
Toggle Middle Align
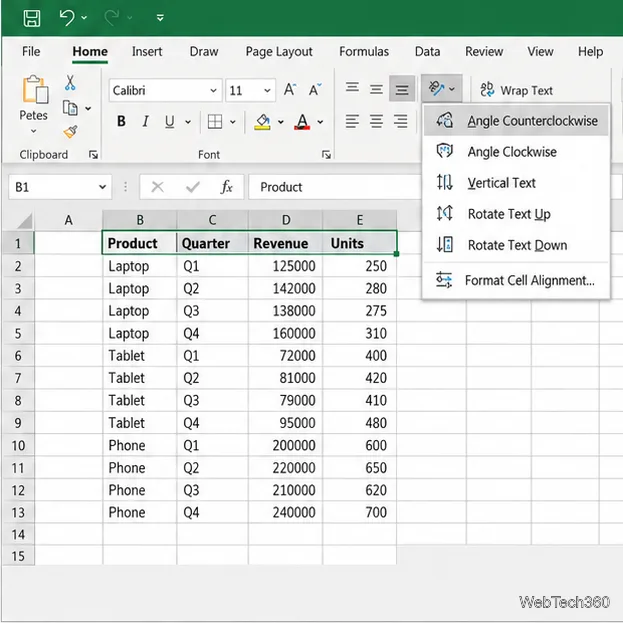pos(376,89)
